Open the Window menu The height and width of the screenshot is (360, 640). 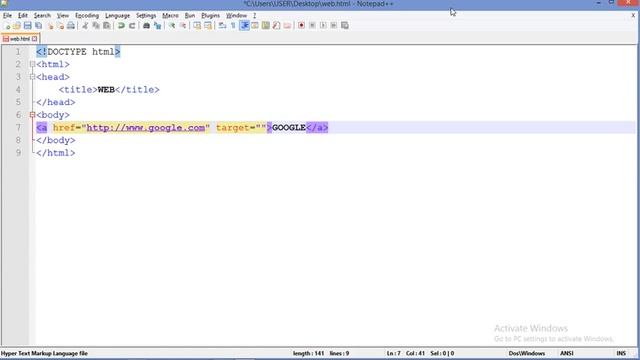pos(236,16)
